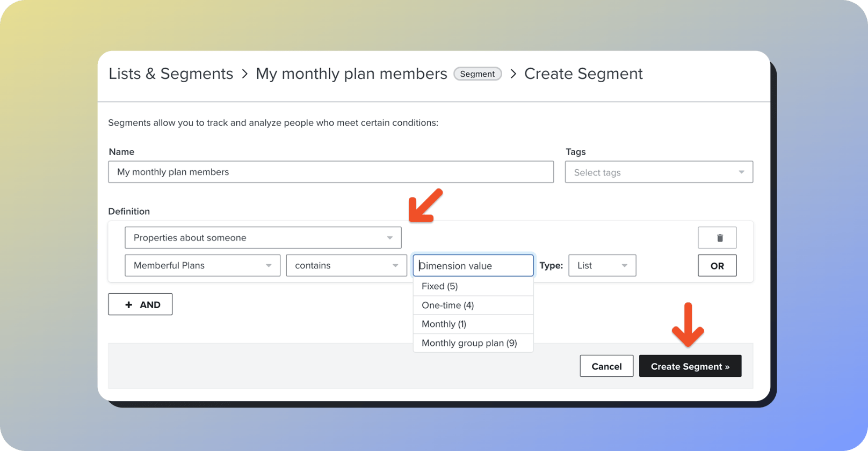This screenshot has width=868, height=451.
Task: Click the Create Segment breadcrumb title
Action: pos(583,74)
